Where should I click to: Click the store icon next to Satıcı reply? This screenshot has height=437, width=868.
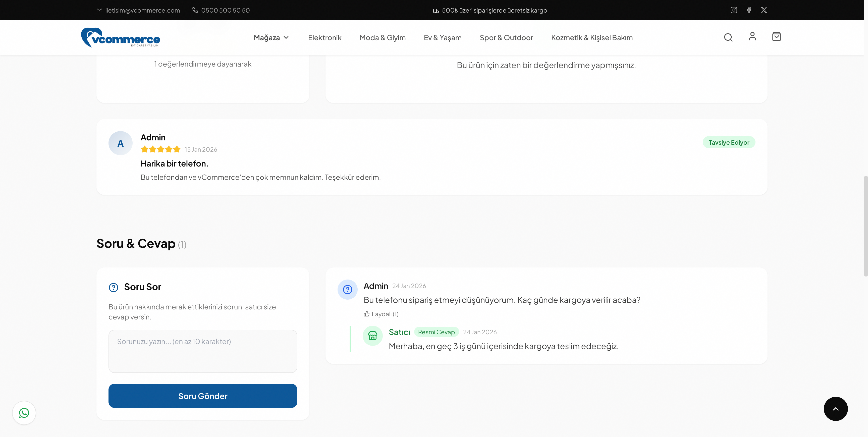tap(372, 336)
